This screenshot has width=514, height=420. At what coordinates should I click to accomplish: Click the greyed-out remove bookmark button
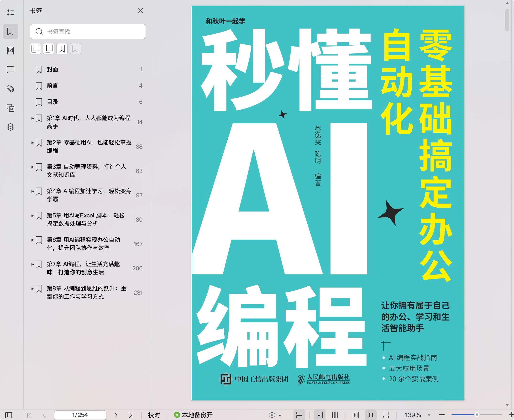point(75,49)
